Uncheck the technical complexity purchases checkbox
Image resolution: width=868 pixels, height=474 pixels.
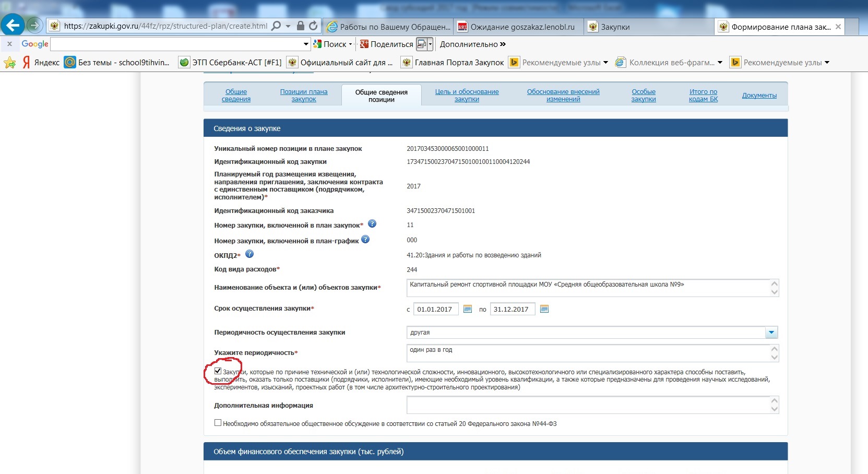[218, 371]
